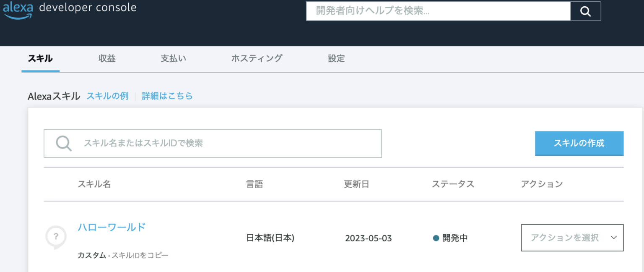
Task: Click the magnifier icon in the skill search bar
Action: click(63, 143)
